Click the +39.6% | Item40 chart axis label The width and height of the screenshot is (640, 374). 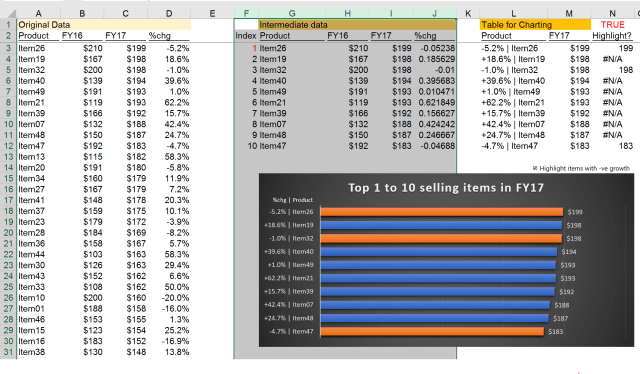click(x=289, y=252)
